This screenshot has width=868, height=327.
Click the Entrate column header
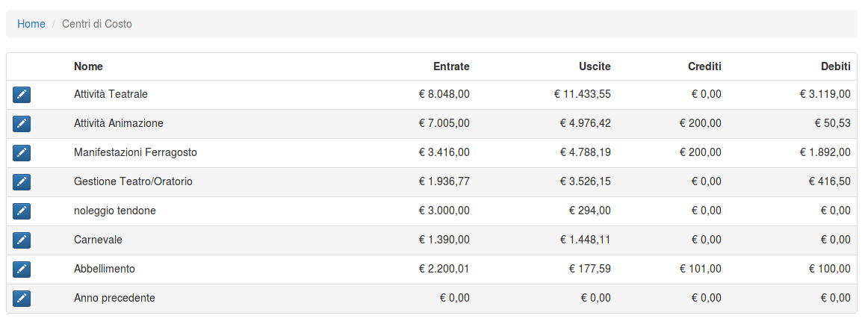[x=451, y=66]
